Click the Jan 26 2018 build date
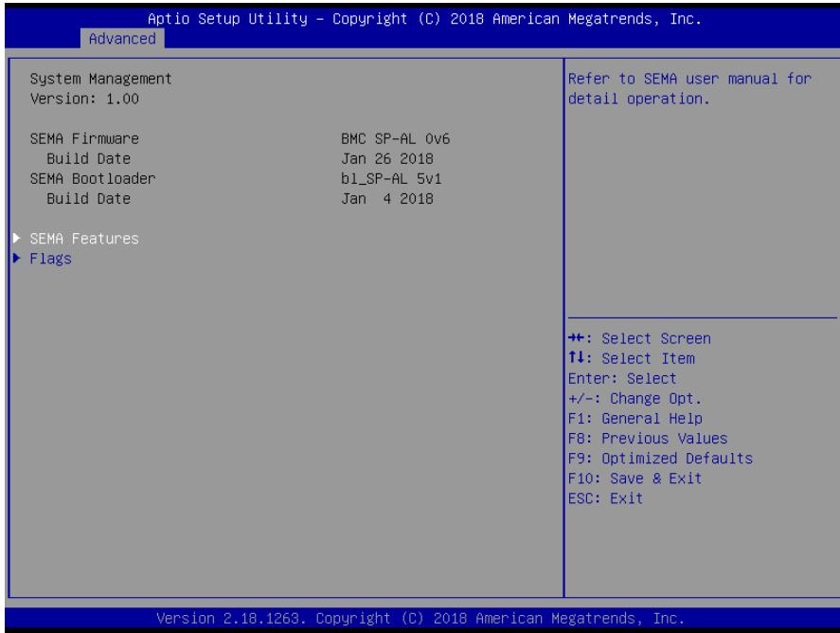The image size is (840, 633). tap(387, 158)
